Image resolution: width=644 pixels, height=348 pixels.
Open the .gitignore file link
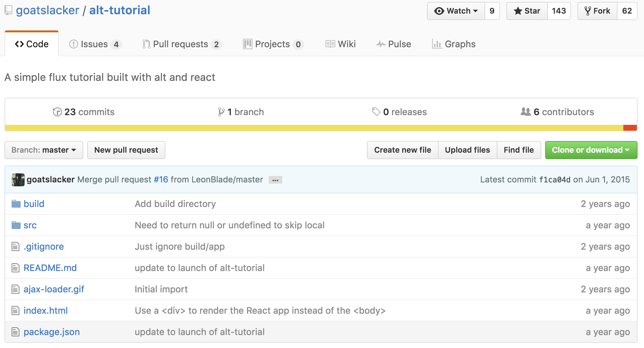coord(44,246)
